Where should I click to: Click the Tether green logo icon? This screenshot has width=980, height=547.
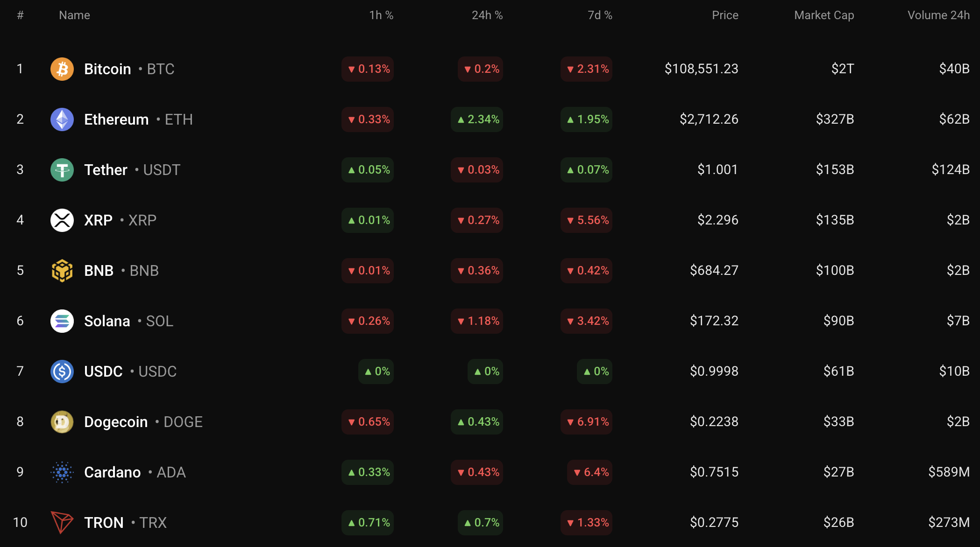62,170
